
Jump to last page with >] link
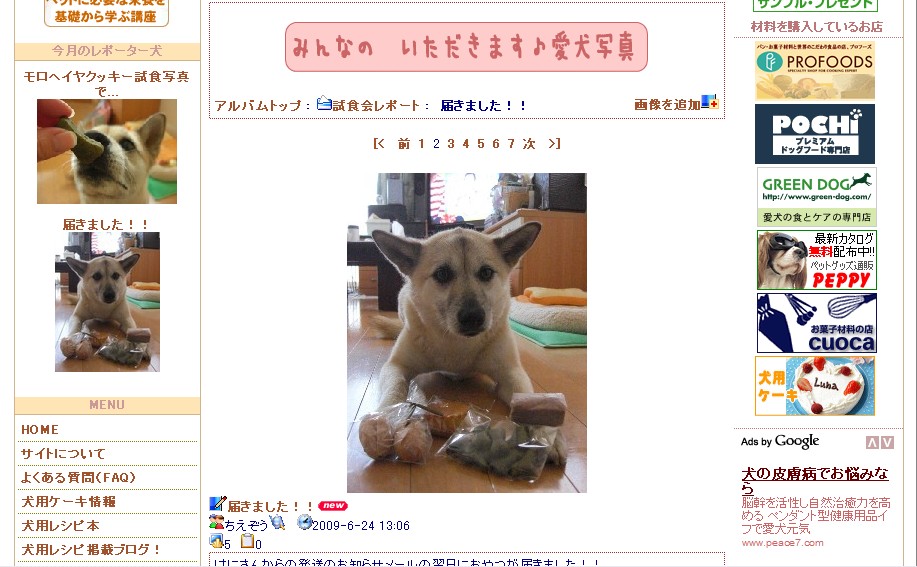click(554, 143)
